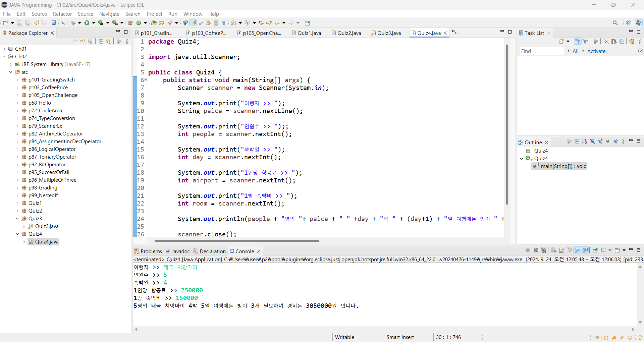Click the Search flashlight toolbar icon
The height and width of the screenshot is (342, 644).
pos(170,23)
